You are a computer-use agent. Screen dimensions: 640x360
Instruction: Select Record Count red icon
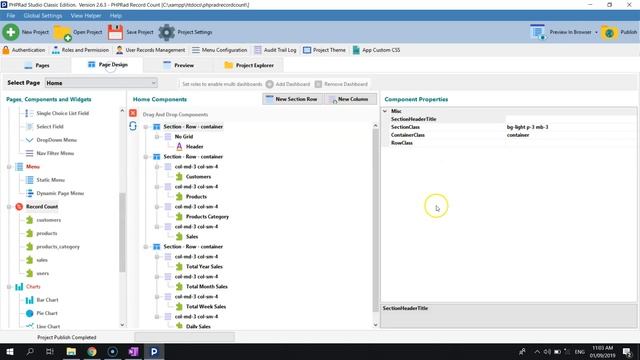19,207
